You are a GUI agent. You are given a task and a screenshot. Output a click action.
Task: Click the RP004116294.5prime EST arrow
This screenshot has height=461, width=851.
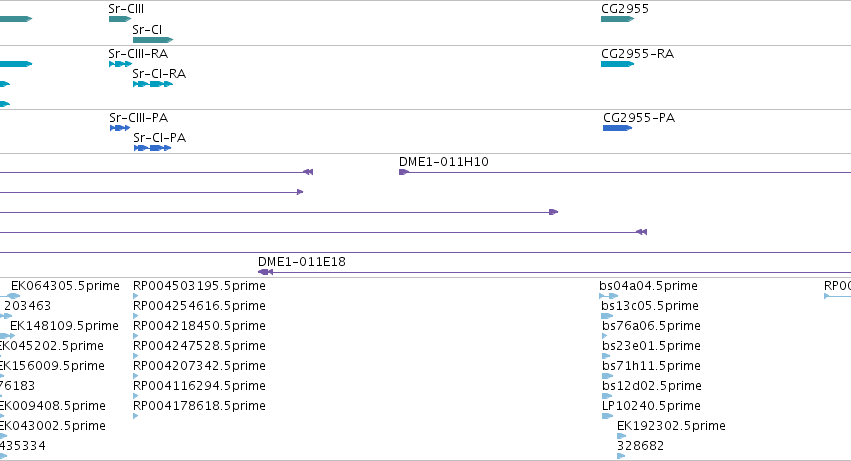(136, 396)
